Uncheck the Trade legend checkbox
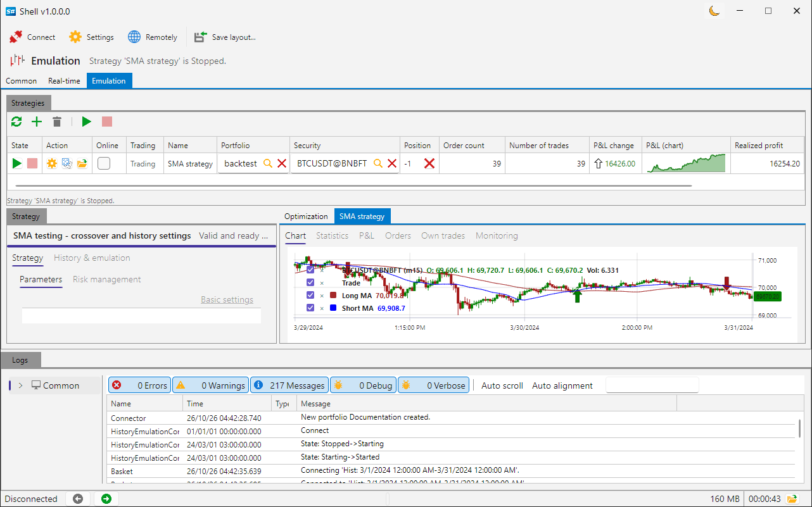This screenshot has width=812, height=507. click(310, 283)
